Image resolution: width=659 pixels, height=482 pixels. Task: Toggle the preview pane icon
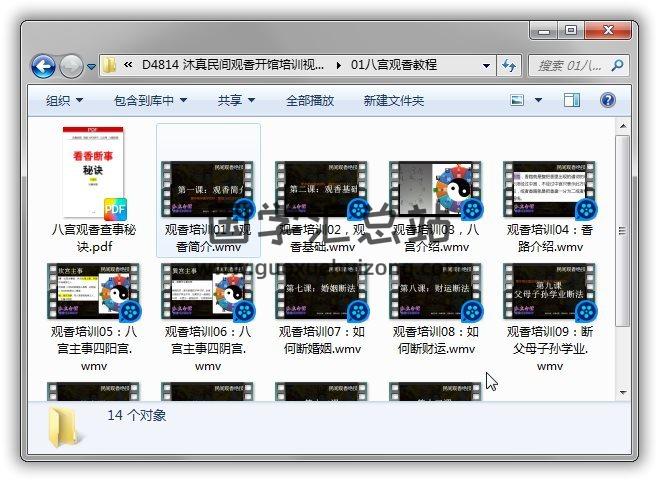pos(572,100)
